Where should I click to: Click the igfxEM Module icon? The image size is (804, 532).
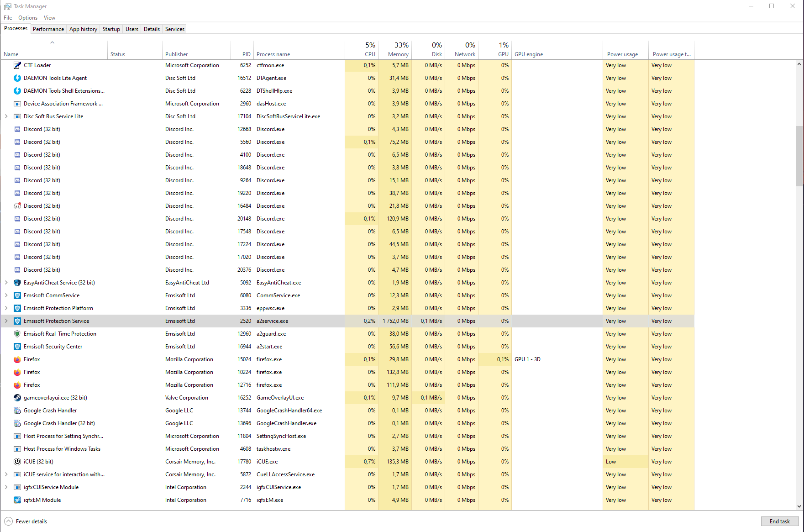17,500
